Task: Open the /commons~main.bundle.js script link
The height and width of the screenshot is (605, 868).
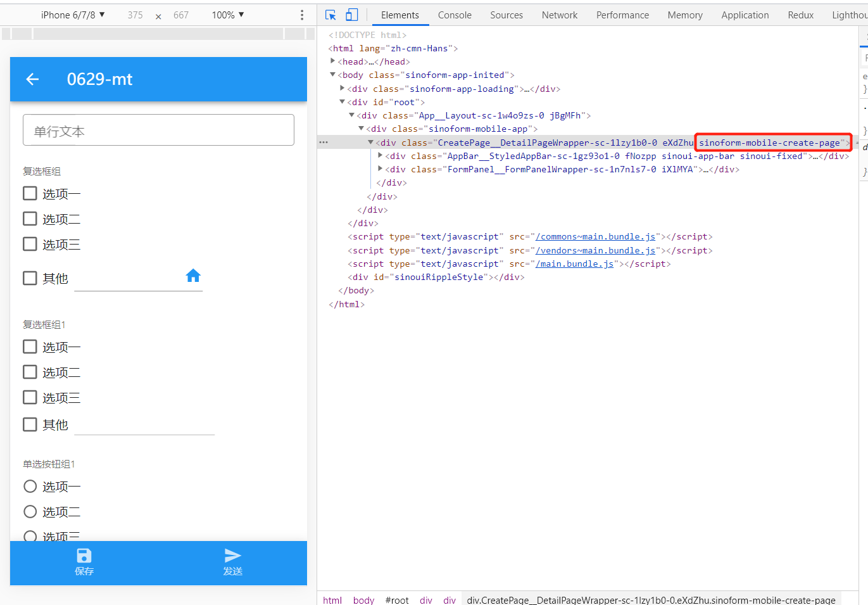Action: point(595,237)
